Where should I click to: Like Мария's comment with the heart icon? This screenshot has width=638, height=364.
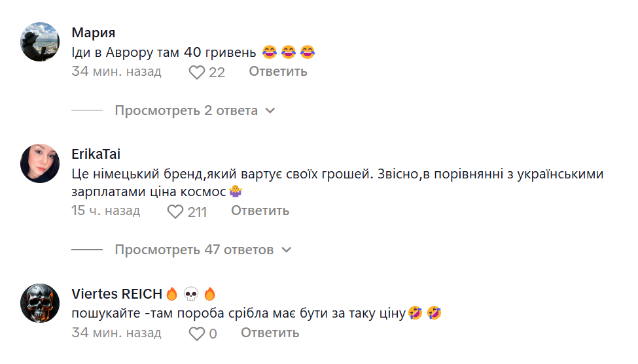tap(197, 72)
